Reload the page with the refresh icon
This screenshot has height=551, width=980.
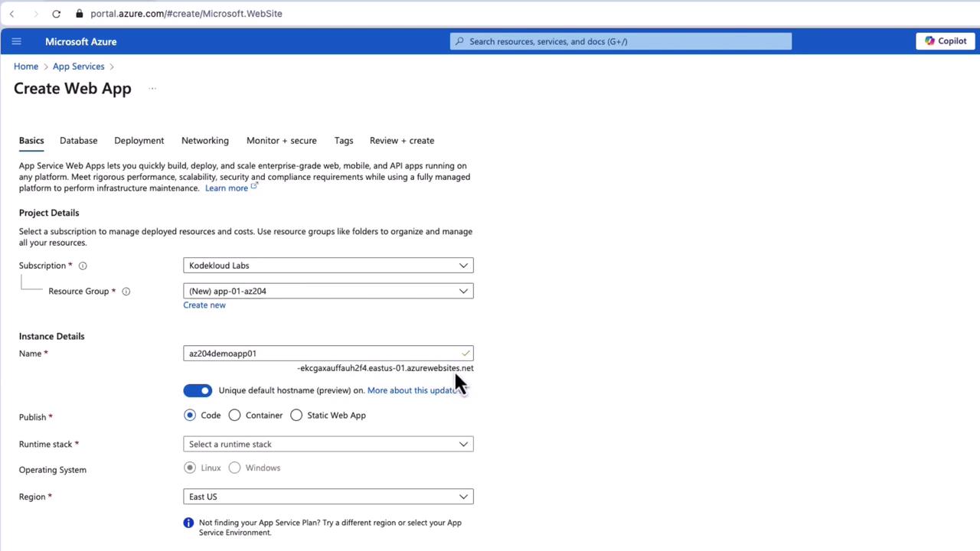coord(56,14)
